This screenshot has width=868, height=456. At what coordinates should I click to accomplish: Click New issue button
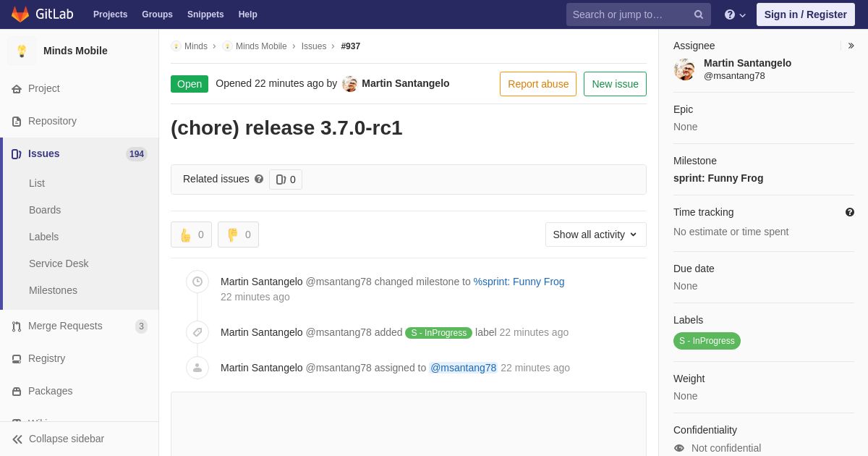click(x=615, y=84)
